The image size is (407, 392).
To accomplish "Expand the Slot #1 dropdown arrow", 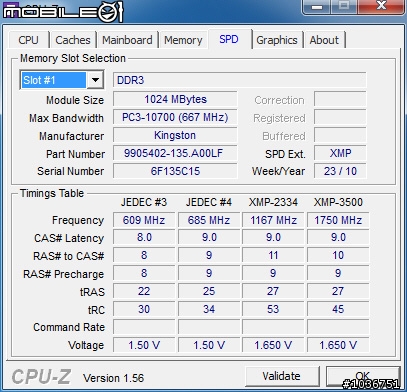I will (x=95, y=80).
